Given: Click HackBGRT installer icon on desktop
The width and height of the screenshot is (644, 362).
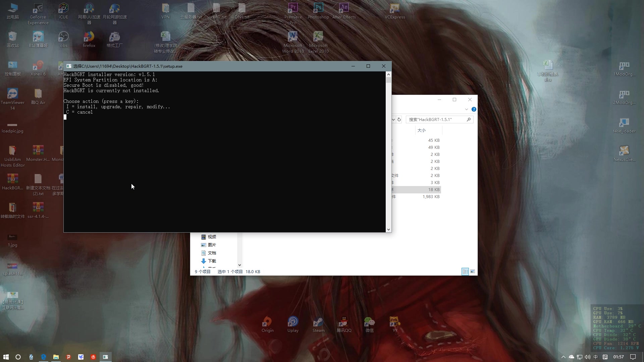Looking at the screenshot, I should (12, 179).
